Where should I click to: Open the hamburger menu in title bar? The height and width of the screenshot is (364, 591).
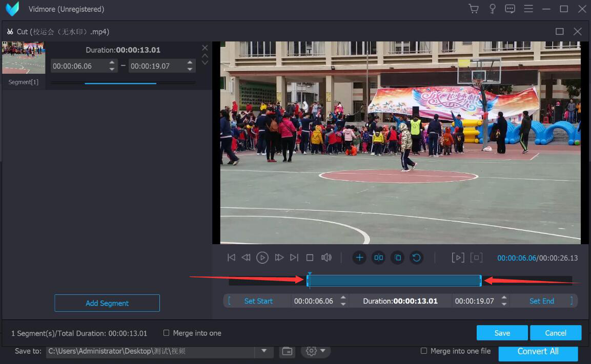(x=528, y=9)
